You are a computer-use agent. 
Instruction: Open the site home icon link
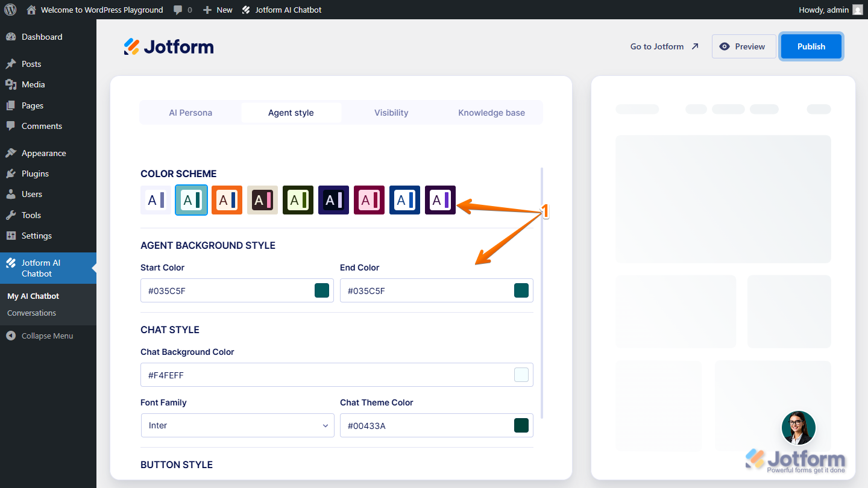click(32, 10)
